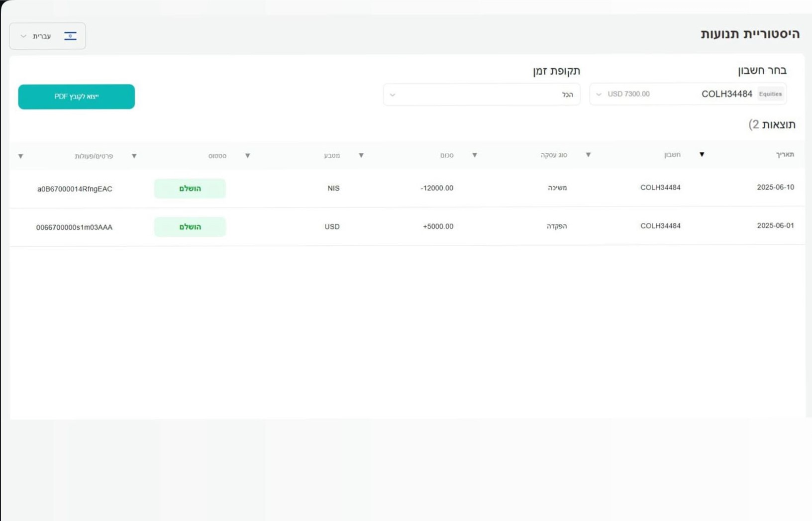Screen dimensions: 812x521
Task: Expand the תקופת זמן time period dropdown
Action: point(481,95)
